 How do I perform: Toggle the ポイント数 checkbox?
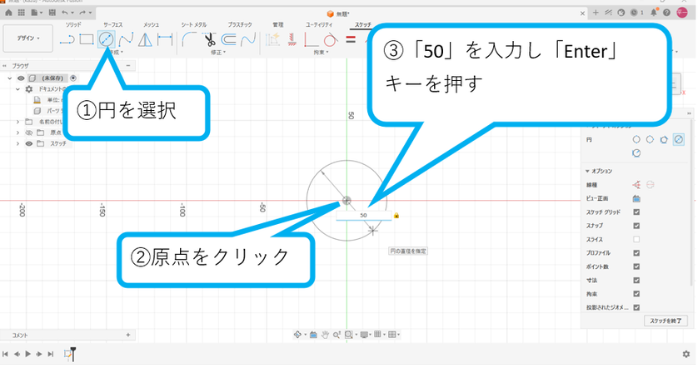coord(637,267)
